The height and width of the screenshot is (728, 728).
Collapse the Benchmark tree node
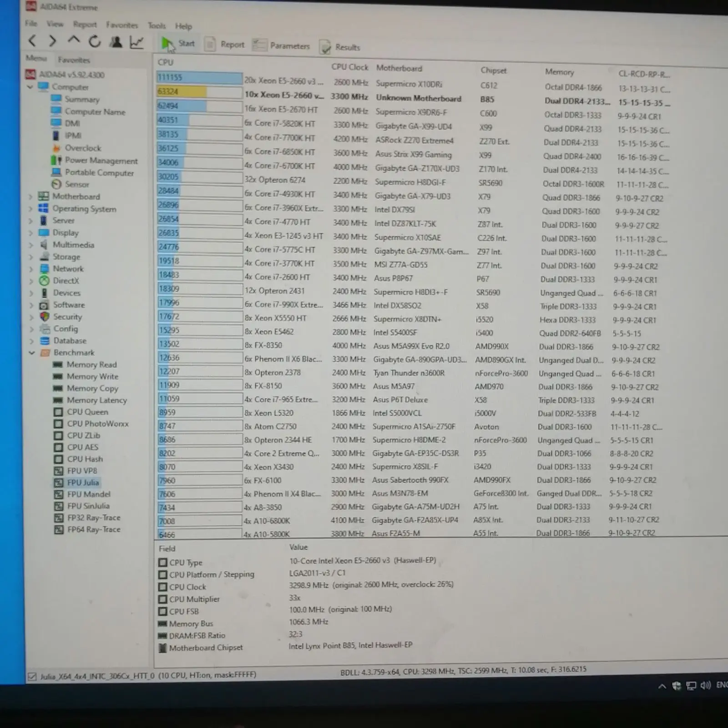32,353
